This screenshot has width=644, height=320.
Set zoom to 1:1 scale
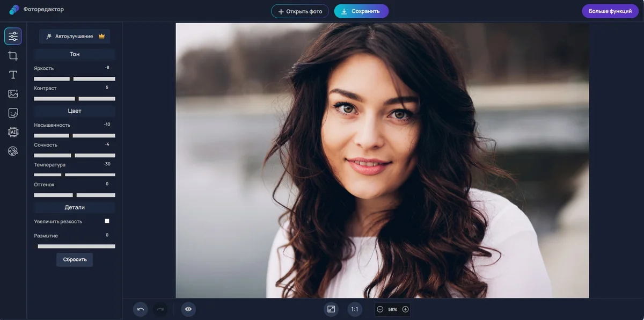354,309
